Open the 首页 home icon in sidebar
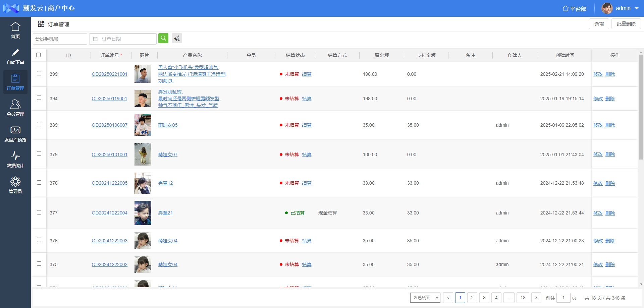The height and width of the screenshot is (308, 644). coord(15,27)
